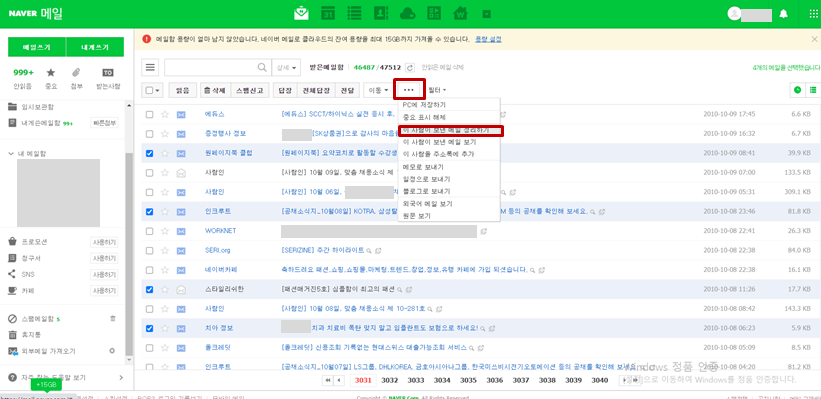Screen dimensions: 821x399
Task: Open the select-all checkbox dropdown
Action: [x=153, y=90]
